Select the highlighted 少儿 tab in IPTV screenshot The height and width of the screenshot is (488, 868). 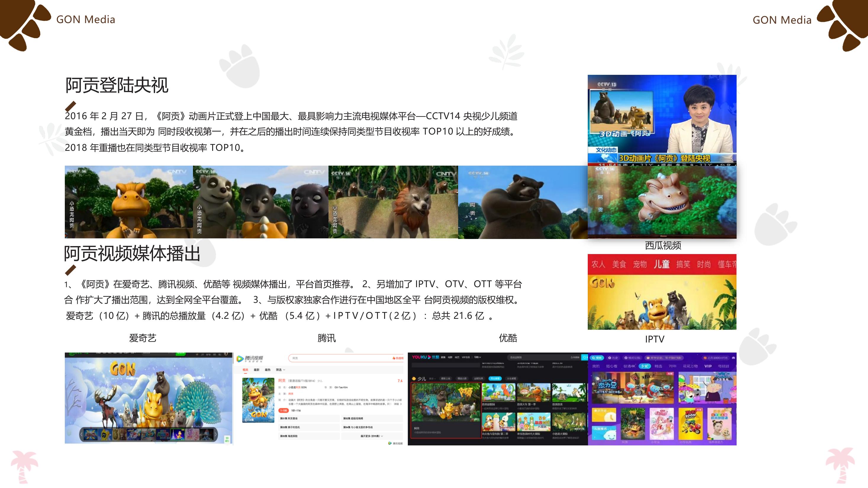(x=645, y=366)
